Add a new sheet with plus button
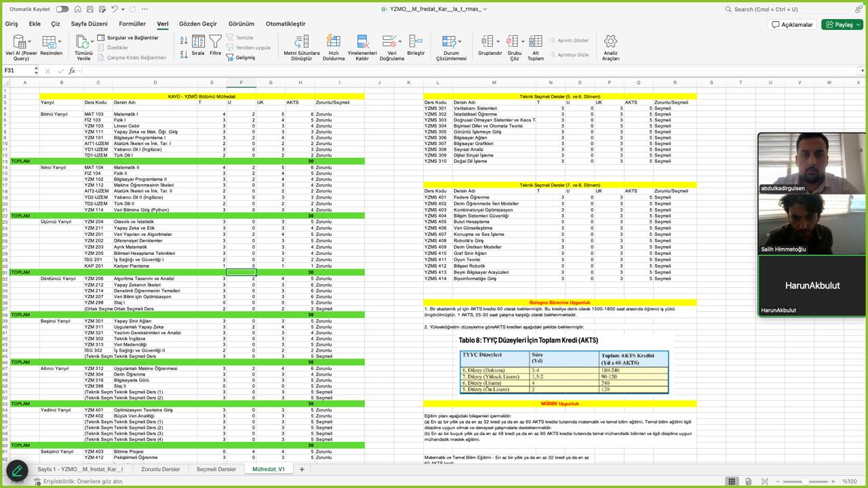The width and height of the screenshot is (868, 488). 302,469
